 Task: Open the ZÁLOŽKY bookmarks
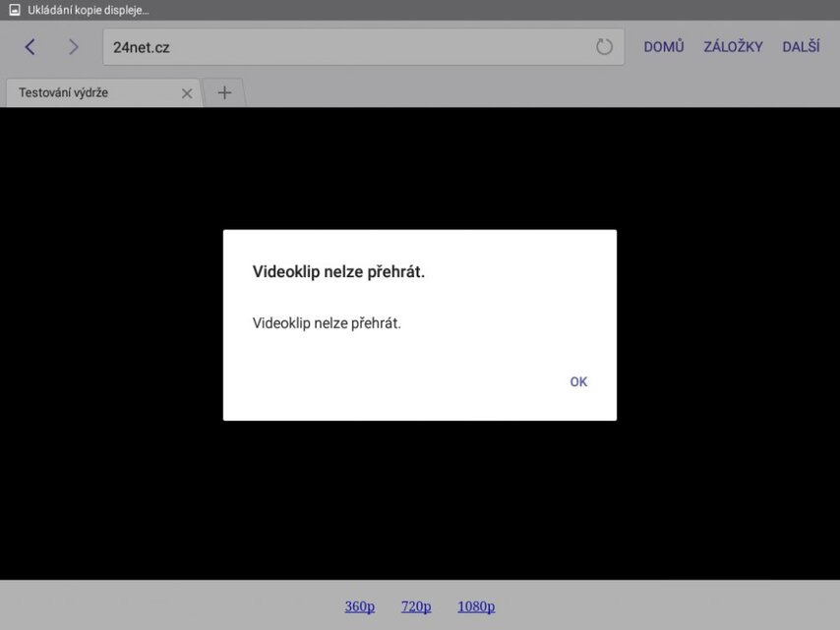coord(733,47)
